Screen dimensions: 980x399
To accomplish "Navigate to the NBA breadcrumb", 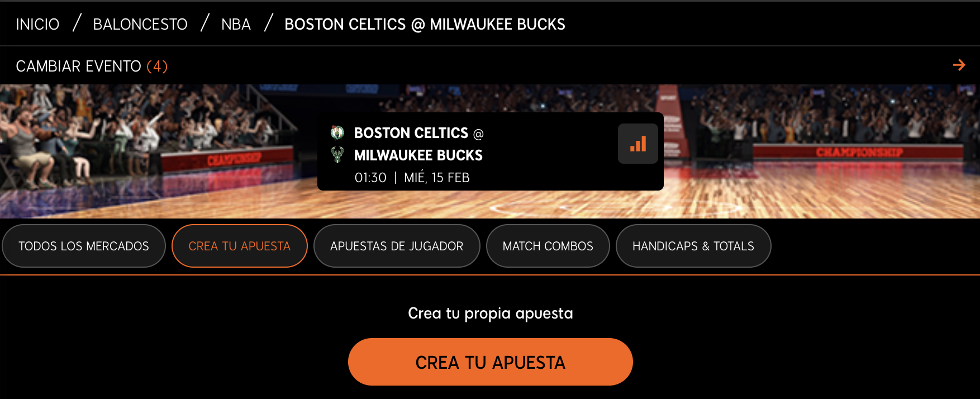I will (236, 24).
